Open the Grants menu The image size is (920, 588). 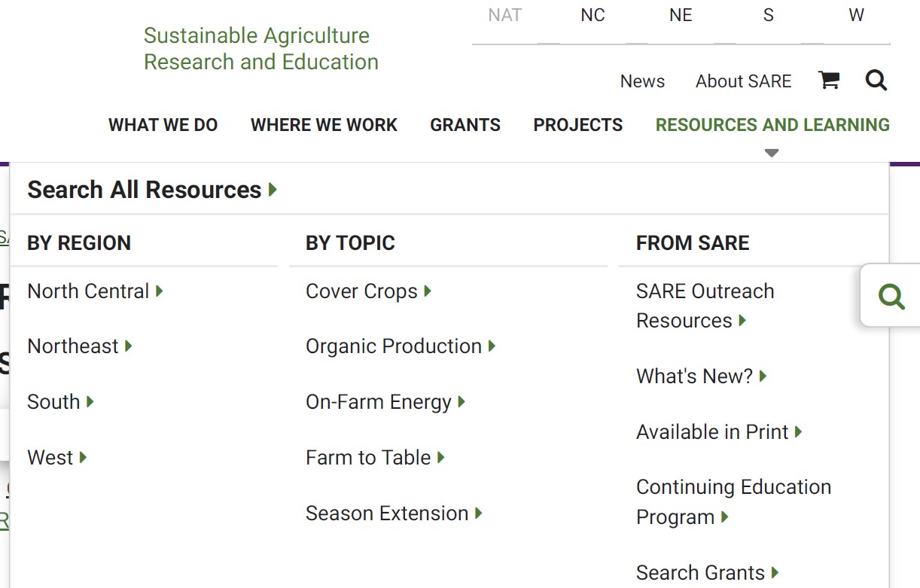pyautogui.click(x=465, y=125)
